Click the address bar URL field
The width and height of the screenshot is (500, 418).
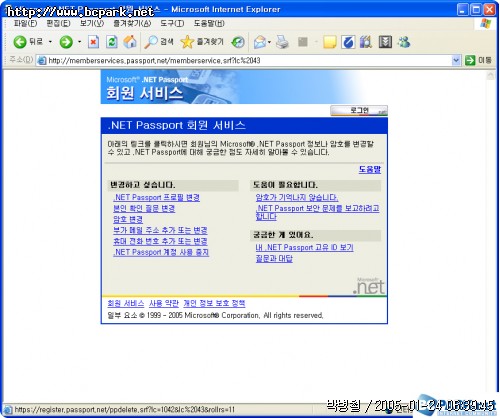pos(249,60)
